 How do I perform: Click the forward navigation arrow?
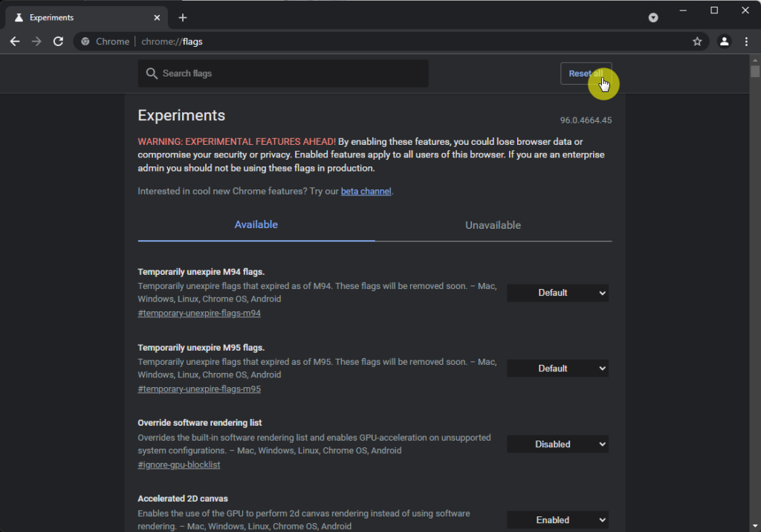[x=36, y=42]
